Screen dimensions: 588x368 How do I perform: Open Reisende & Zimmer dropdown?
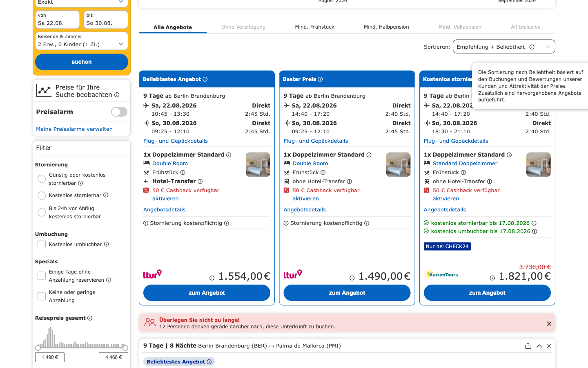[x=82, y=41]
